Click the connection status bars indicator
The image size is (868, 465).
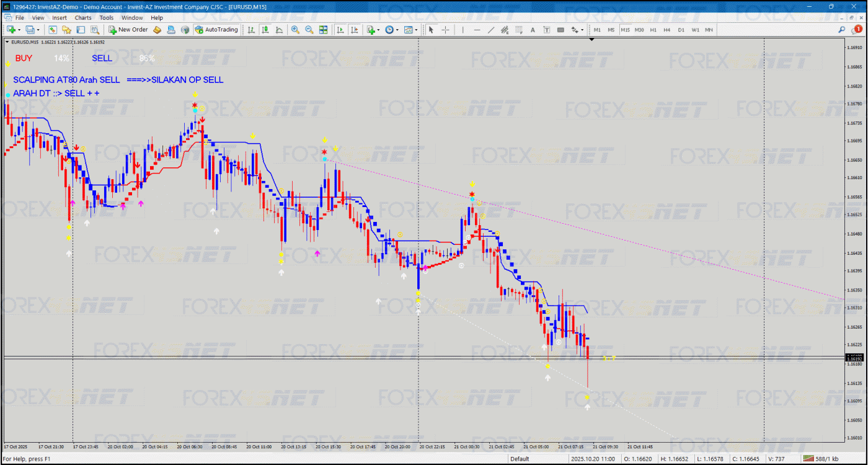pos(825,459)
